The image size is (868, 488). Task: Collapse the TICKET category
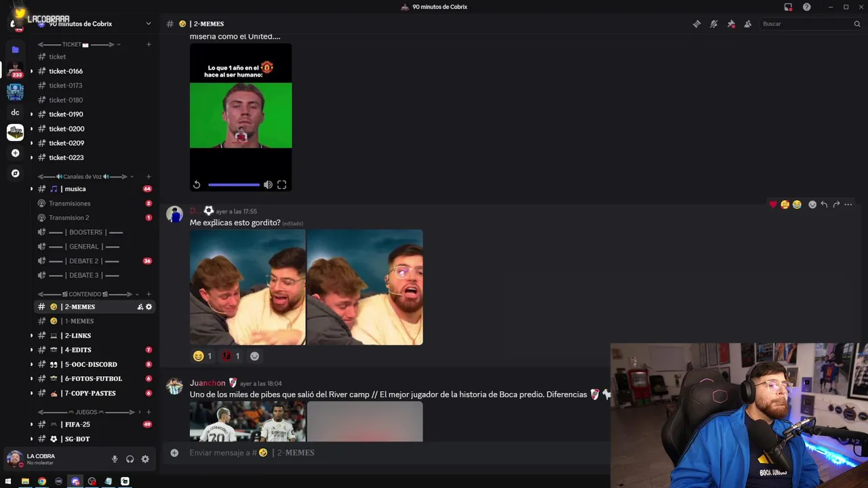[x=79, y=45]
